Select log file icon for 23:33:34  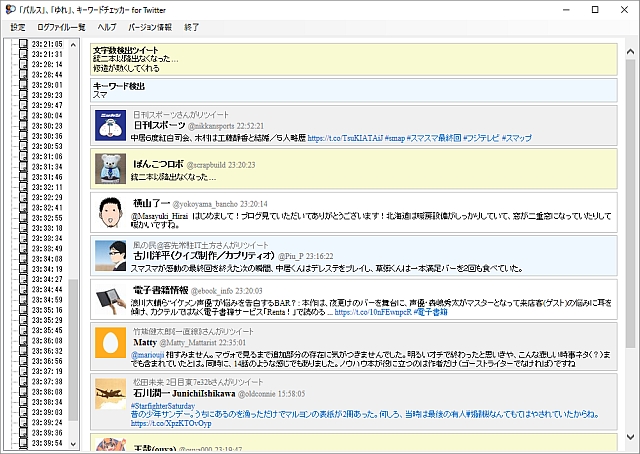(x=23, y=238)
